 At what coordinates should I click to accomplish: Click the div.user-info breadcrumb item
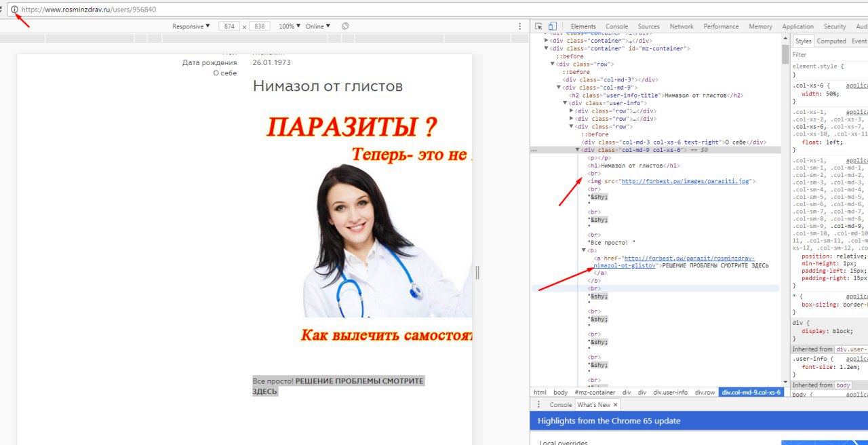tap(670, 392)
